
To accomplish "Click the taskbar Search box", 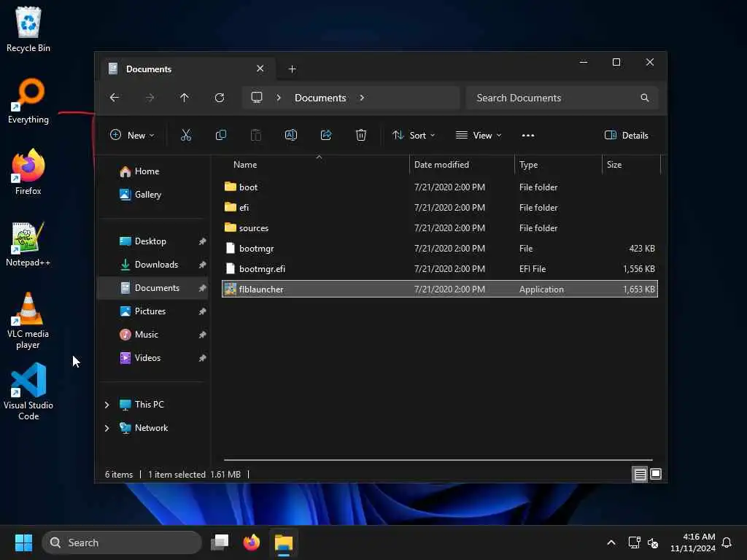I will pos(122,542).
